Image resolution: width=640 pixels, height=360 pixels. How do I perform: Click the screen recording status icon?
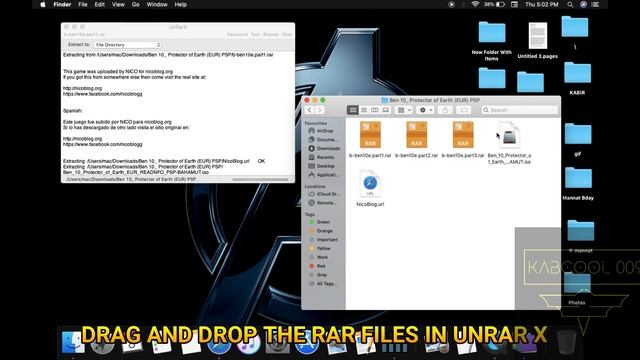pyautogui.click(x=451, y=4)
